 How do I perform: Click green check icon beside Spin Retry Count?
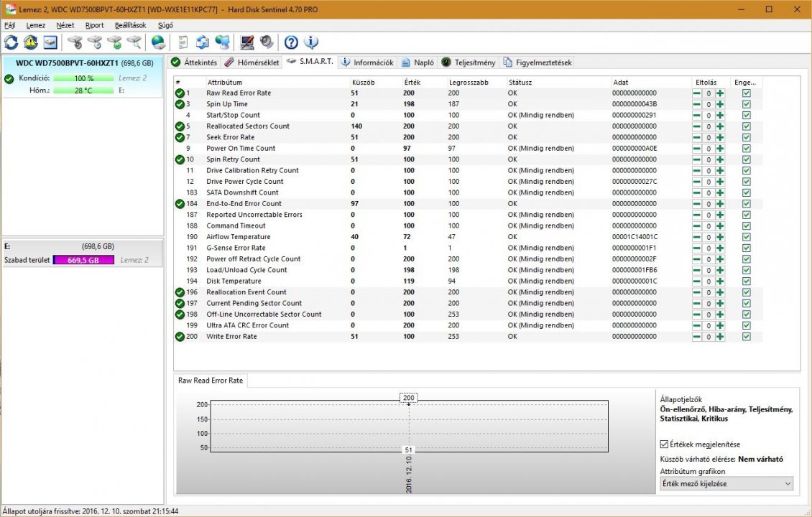(x=180, y=159)
